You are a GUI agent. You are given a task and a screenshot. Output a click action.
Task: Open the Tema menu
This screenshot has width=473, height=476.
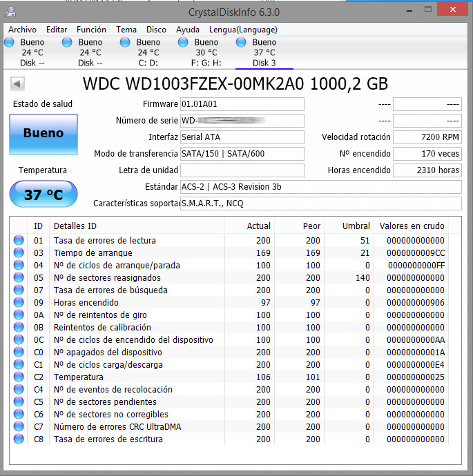point(126,30)
